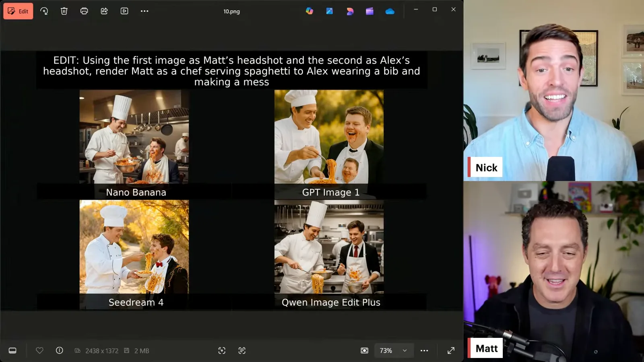
Task: Click the GPT Image 1 caption
Action: click(331, 192)
